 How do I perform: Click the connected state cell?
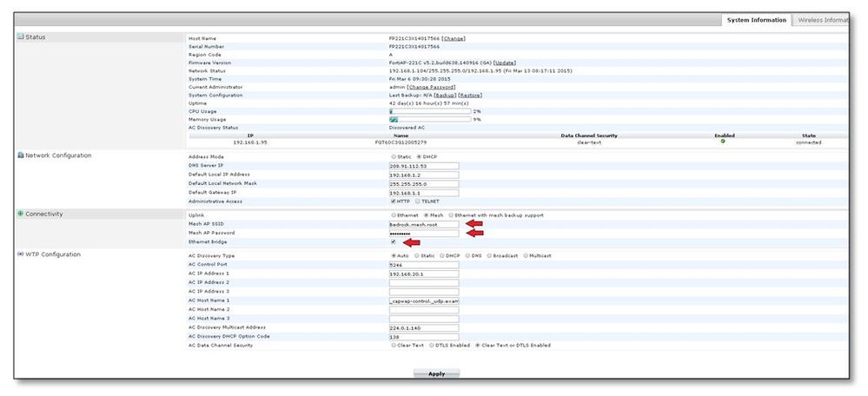pyautogui.click(x=808, y=142)
